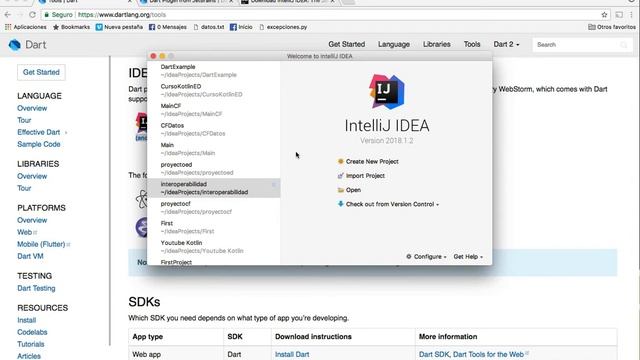Open Dart Testing in sidebar

36,288
